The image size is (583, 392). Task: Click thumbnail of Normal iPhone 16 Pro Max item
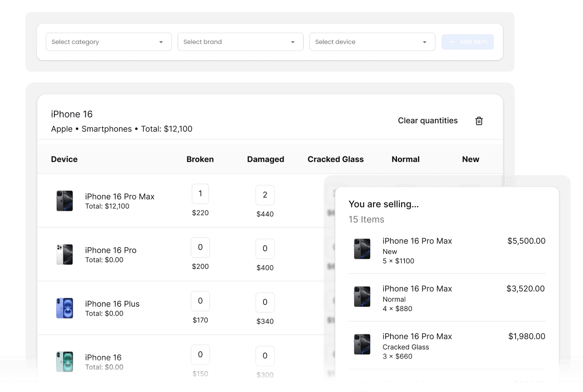pos(362,296)
